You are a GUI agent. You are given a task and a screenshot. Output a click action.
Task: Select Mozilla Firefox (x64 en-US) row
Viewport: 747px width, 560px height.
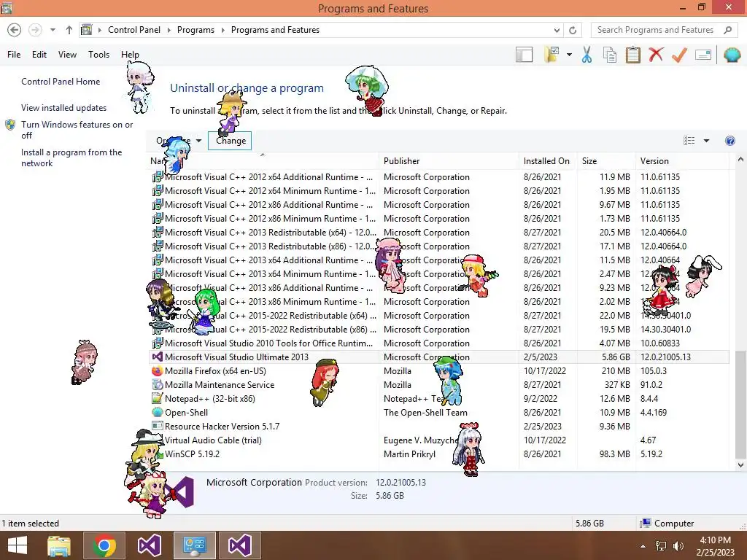(x=439, y=371)
